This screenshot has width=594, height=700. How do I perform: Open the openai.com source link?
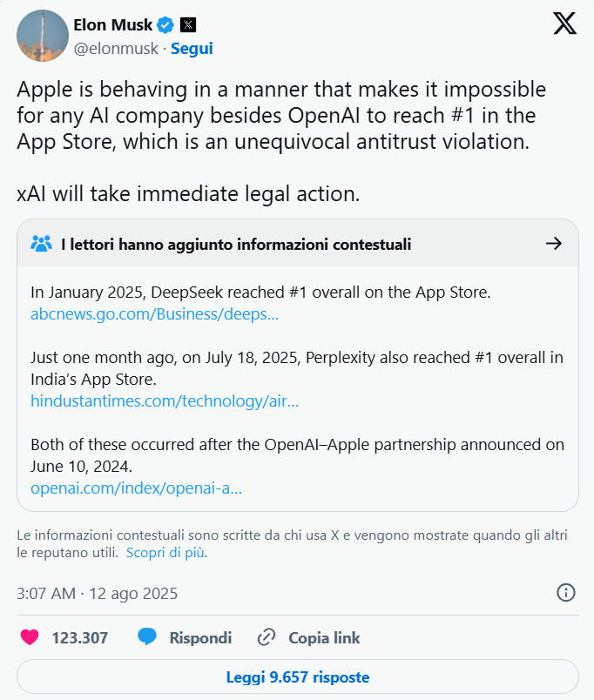(x=136, y=488)
